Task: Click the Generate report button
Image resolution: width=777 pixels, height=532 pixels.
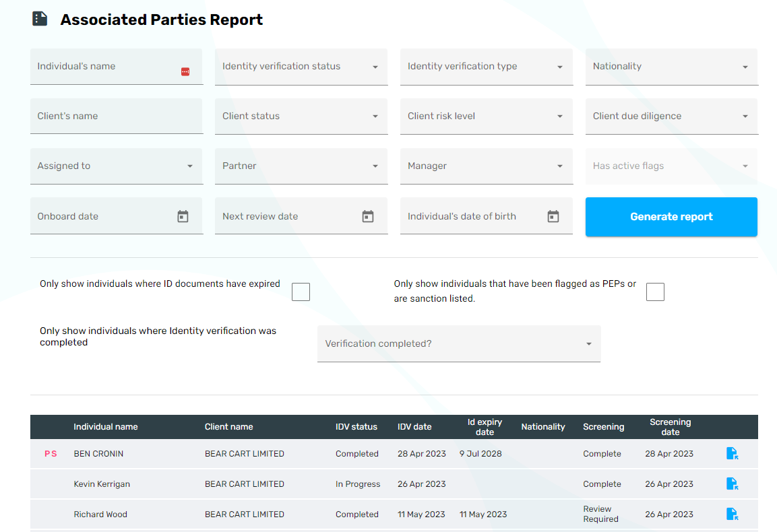Action: pos(671,217)
